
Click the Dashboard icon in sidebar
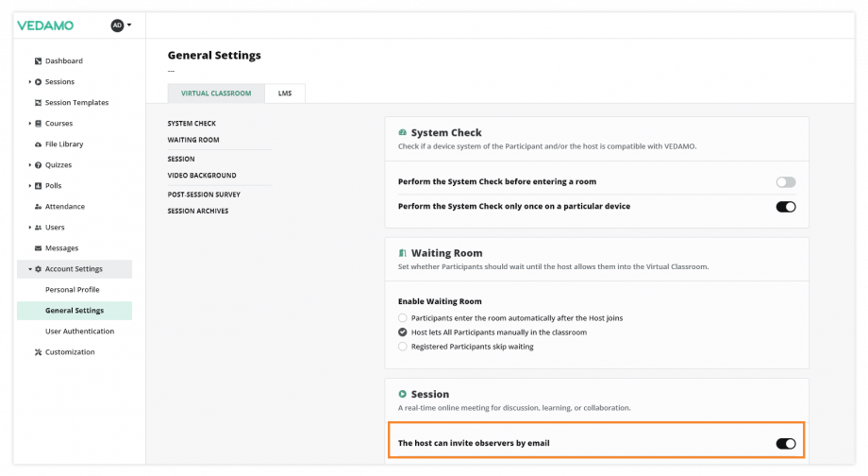[38, 61]
